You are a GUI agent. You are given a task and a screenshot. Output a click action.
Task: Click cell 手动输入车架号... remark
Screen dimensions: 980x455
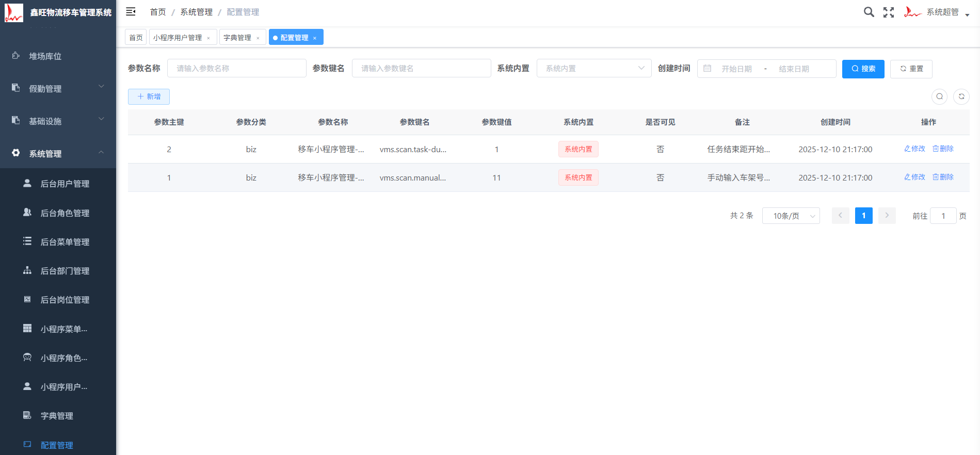tap(738, 177)
